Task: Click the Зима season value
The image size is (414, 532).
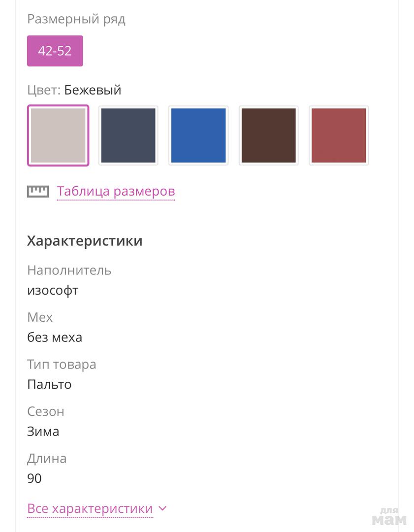Action: 43,432
